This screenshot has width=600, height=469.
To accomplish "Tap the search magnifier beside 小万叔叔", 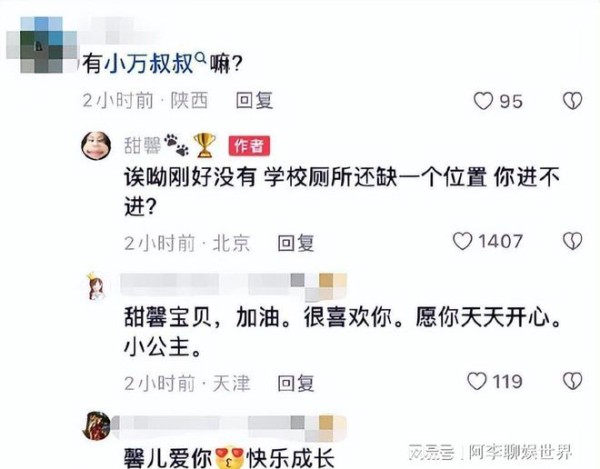I will [x=201, y=58].
